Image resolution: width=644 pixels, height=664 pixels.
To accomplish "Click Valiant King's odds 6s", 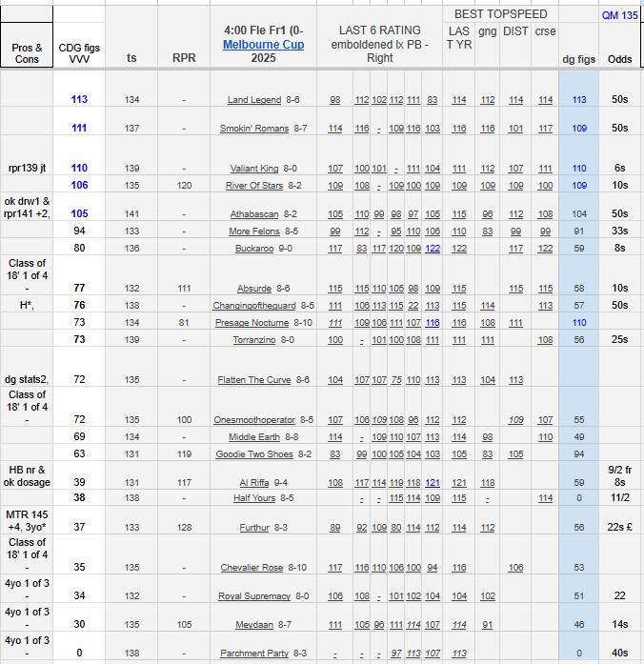I will pyautogui.click(x=619, y=168).
